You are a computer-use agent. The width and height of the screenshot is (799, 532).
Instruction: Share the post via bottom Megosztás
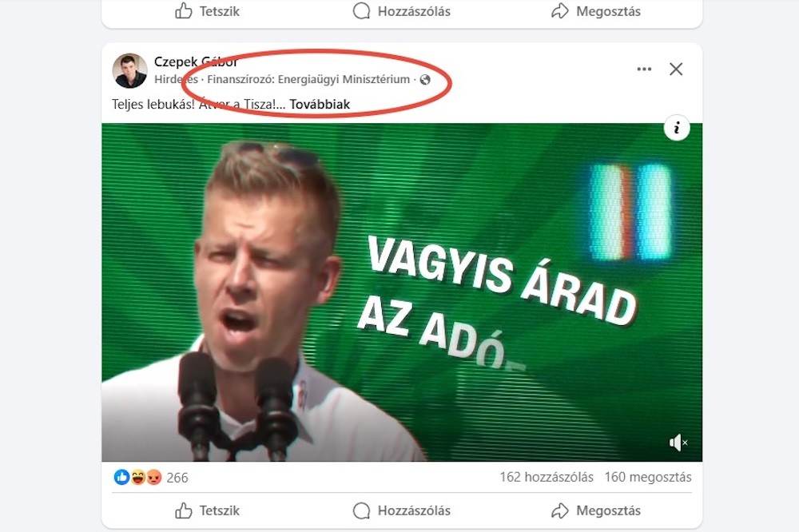tap(596, 510)
